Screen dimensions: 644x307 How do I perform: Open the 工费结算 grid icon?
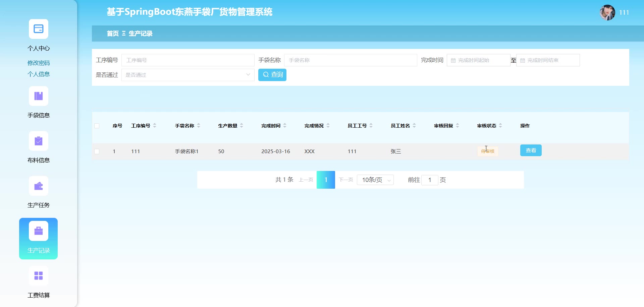point(38,276)
